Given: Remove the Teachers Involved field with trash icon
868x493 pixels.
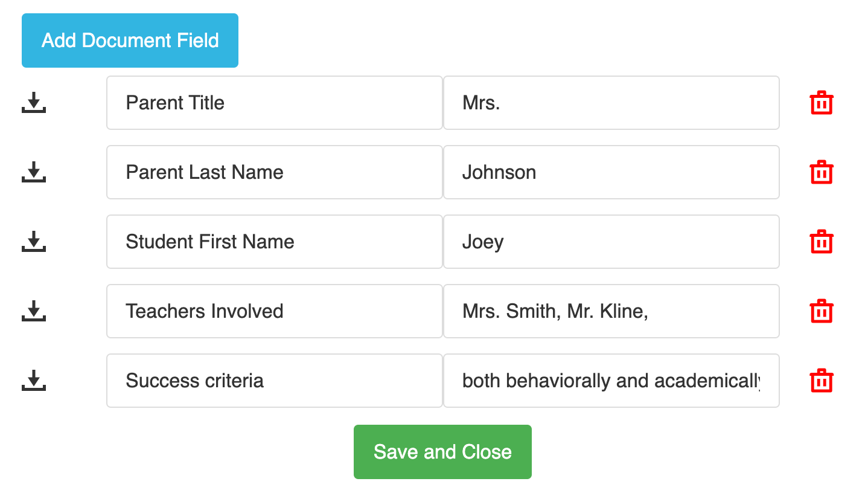Looking at the screenshot, I should click(x=822, y=311).
